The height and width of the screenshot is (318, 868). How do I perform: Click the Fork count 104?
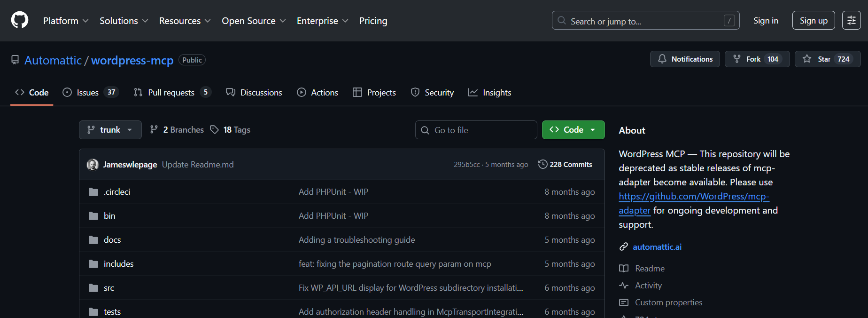pyautogui.click(x=773, y=59)
